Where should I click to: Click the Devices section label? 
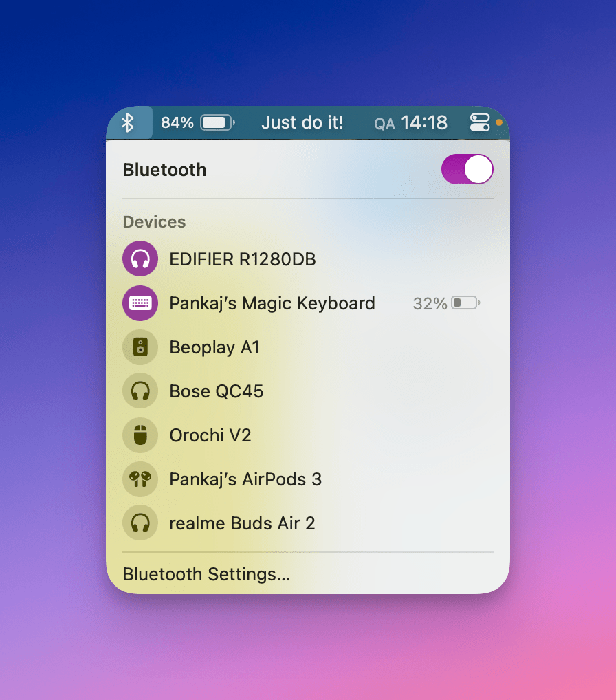point(155,222)
